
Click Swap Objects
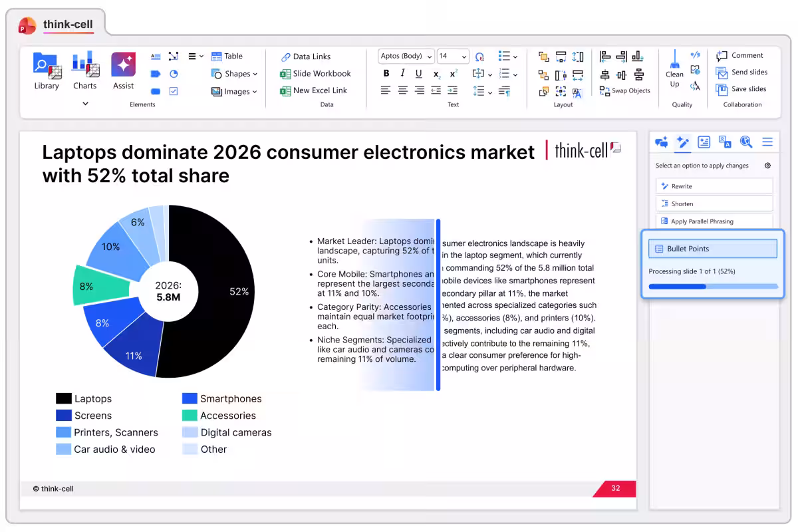(x=624, y=90)
